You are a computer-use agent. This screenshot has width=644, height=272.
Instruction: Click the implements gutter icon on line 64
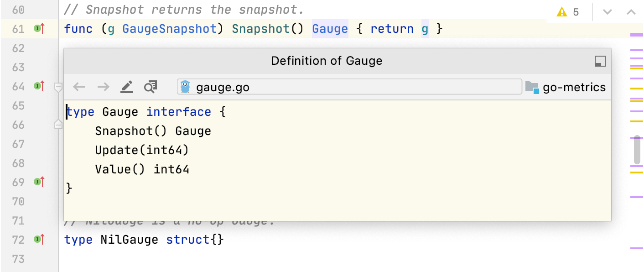pos(39,86)
